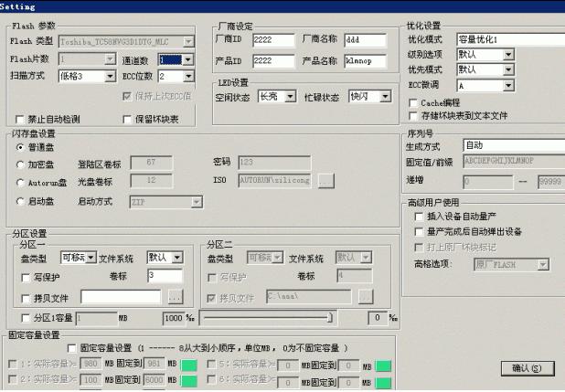Image resolution: width=565 pixels, height=392 pixels.
Task: Enable the 固定容量设置 checkbox
Action: point(71,348)
